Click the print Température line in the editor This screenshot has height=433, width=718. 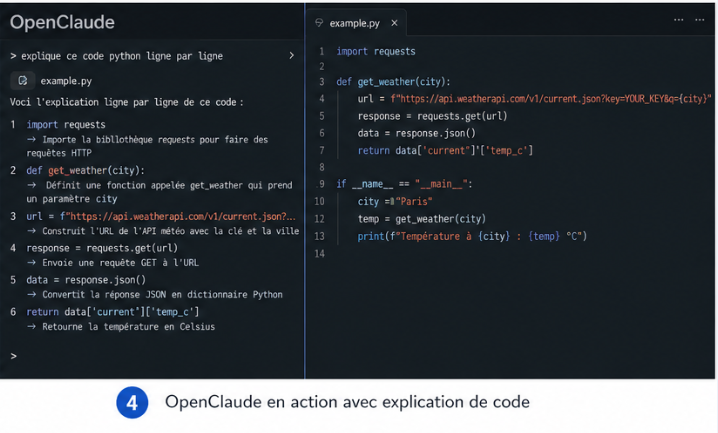coord(472,236)
